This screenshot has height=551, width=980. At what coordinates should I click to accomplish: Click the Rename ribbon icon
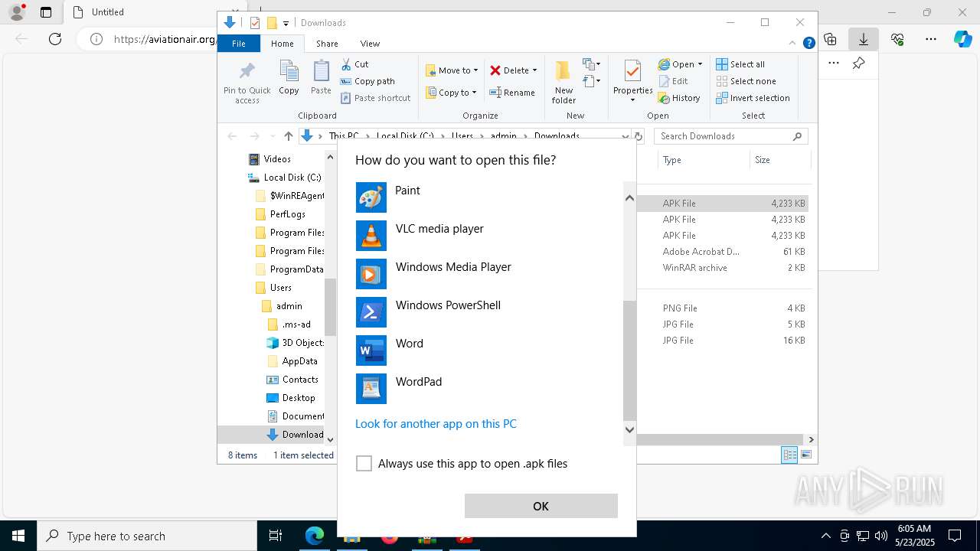(512, 93)
